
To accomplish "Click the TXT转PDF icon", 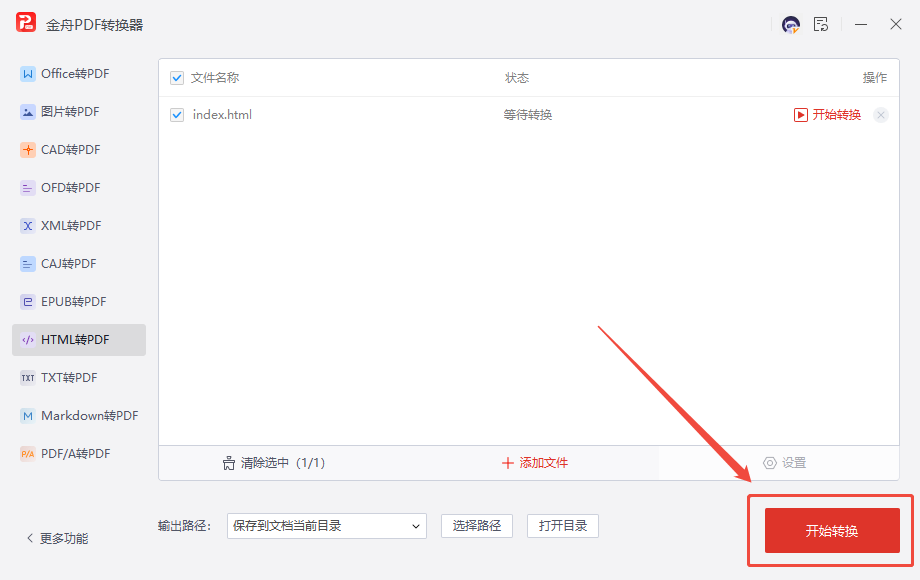I will tap(28, 378).
